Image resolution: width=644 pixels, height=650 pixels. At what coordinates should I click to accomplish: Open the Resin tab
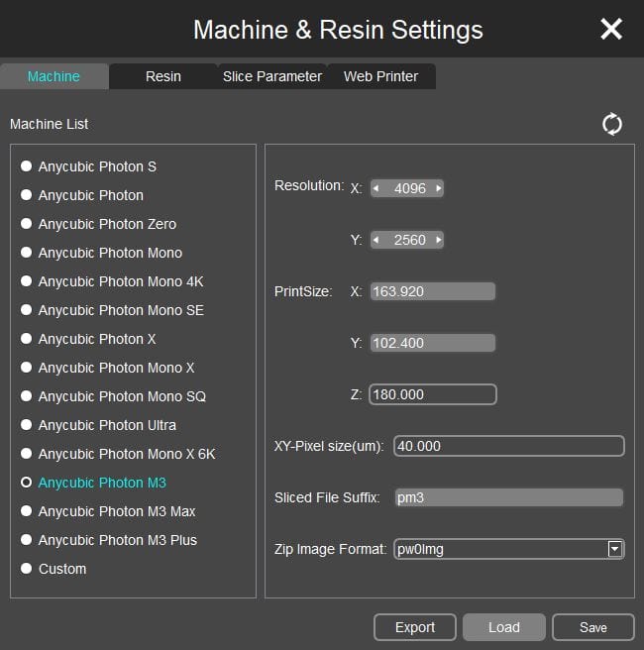pos(163,76)
